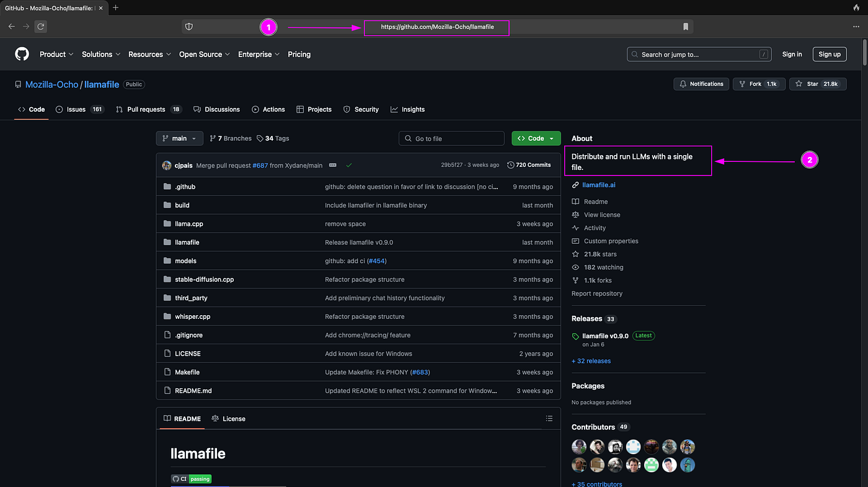Viewport: 868px width, 487px height.
Task: Click Report repository link
Action: point(597,293)
